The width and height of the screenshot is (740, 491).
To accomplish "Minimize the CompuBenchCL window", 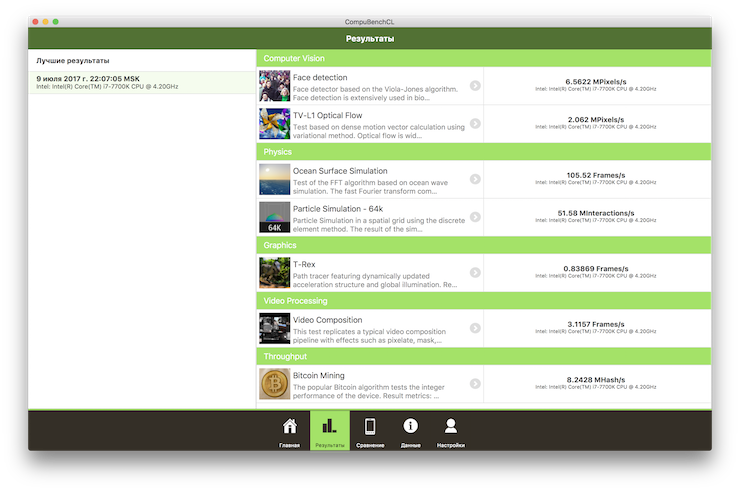I will pyautogui.click(x=45, y=22).
